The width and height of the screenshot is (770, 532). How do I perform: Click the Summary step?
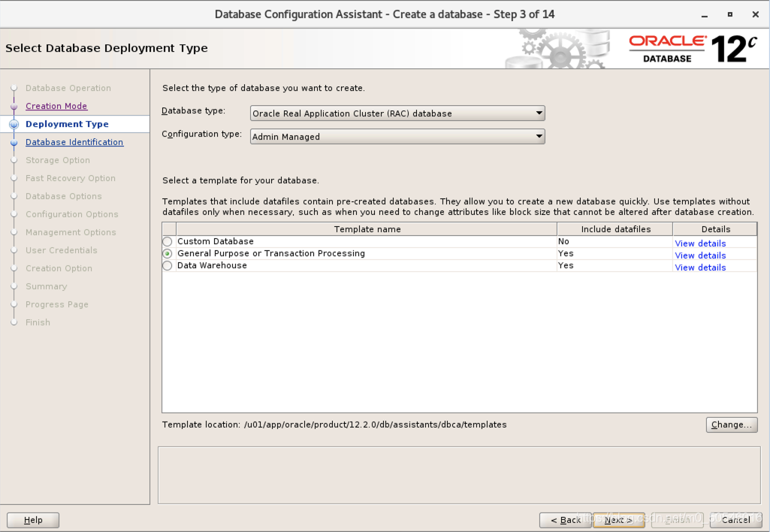pos(46,286)
